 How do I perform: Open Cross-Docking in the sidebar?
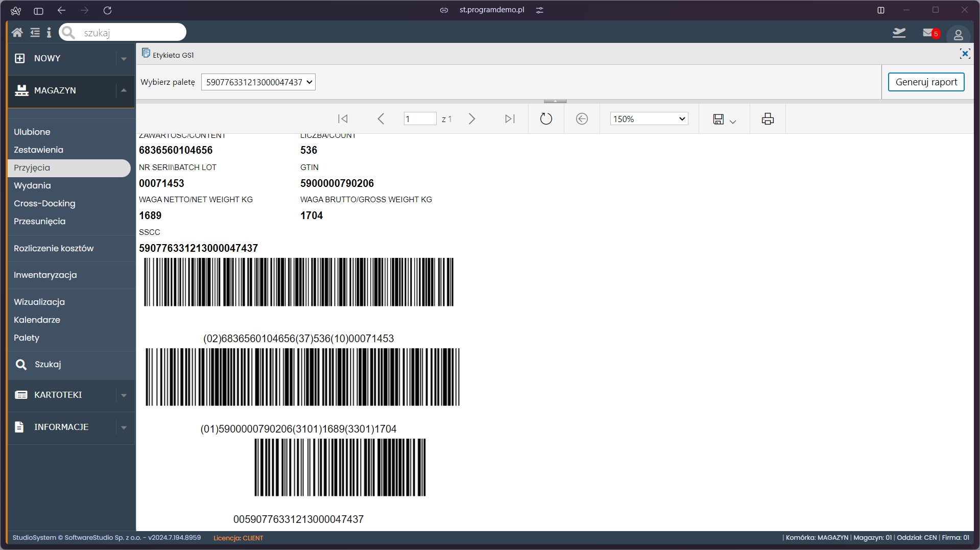pyautogui.click(x=44, y=203)
